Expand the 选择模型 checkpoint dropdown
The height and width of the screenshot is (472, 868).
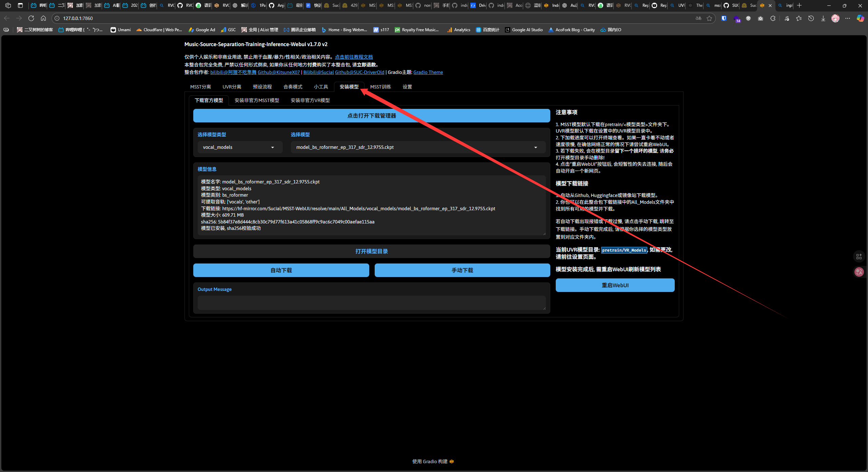(x=418, y=147)
